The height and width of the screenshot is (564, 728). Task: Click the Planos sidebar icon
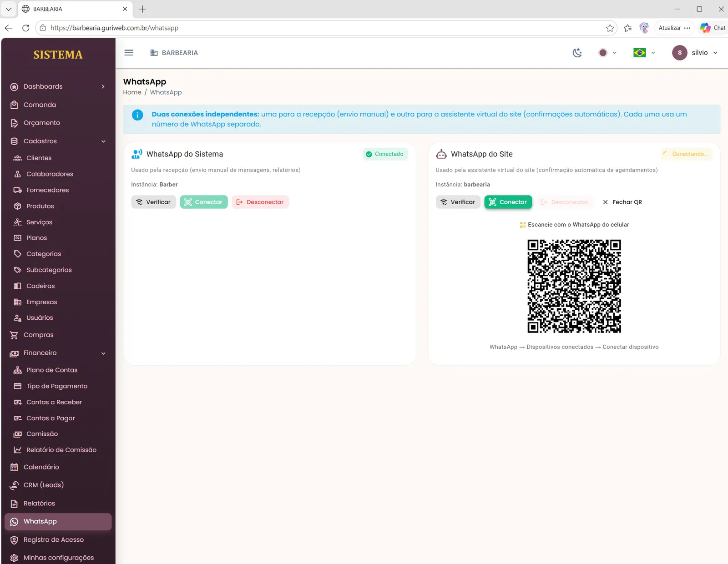[x=18, y=238]
